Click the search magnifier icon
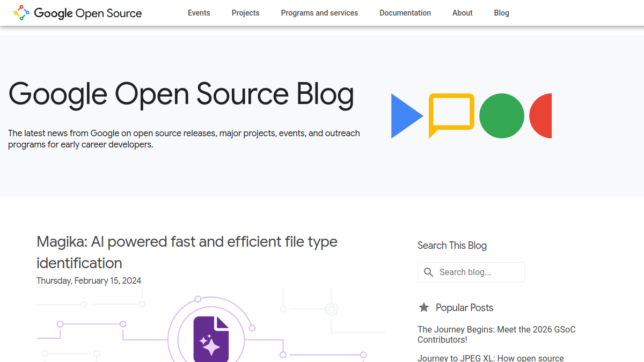This screenshot has width=644, height=362. (428, 272)
